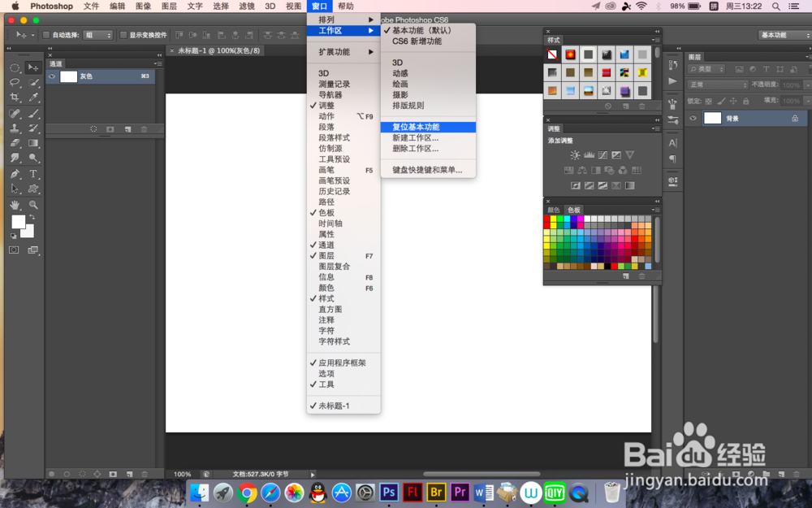
Task: Toggle Application Frame in Window menu
Action: coord(343,363)
